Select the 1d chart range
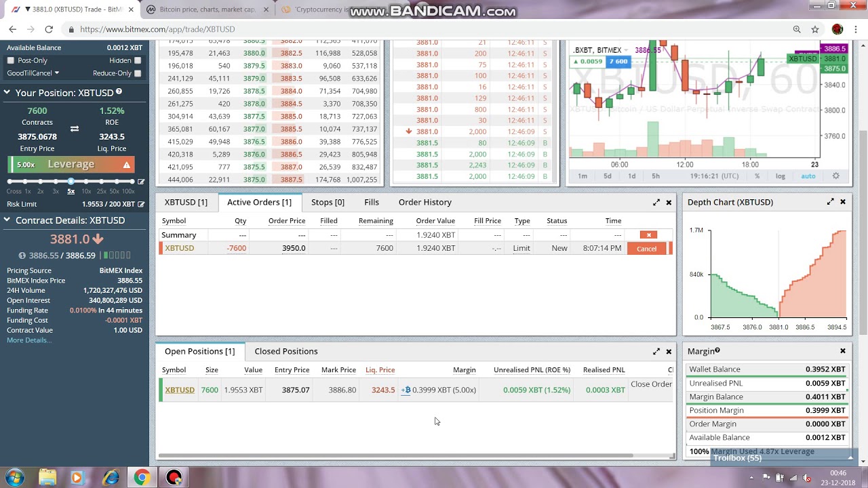 point(631,176)
